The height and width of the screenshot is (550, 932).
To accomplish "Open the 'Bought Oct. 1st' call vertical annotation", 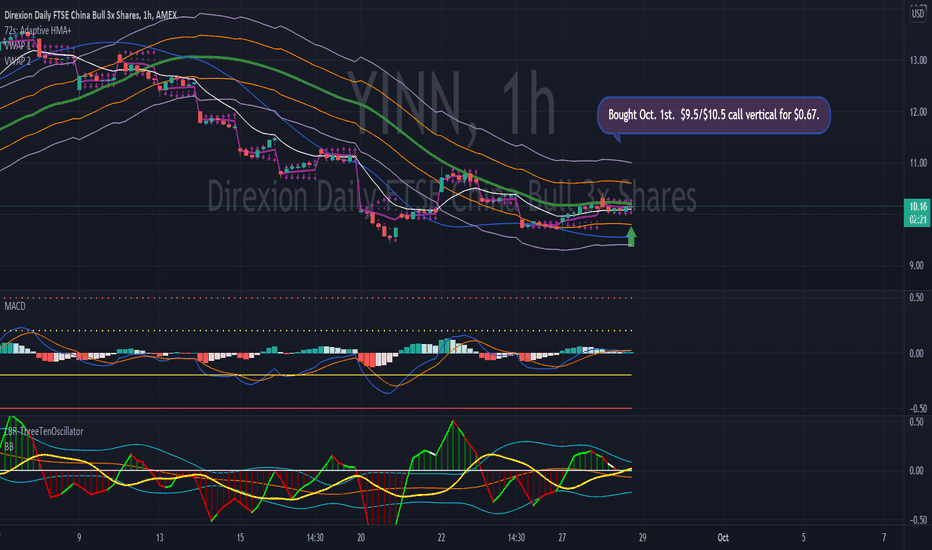I will click(713, 115).
